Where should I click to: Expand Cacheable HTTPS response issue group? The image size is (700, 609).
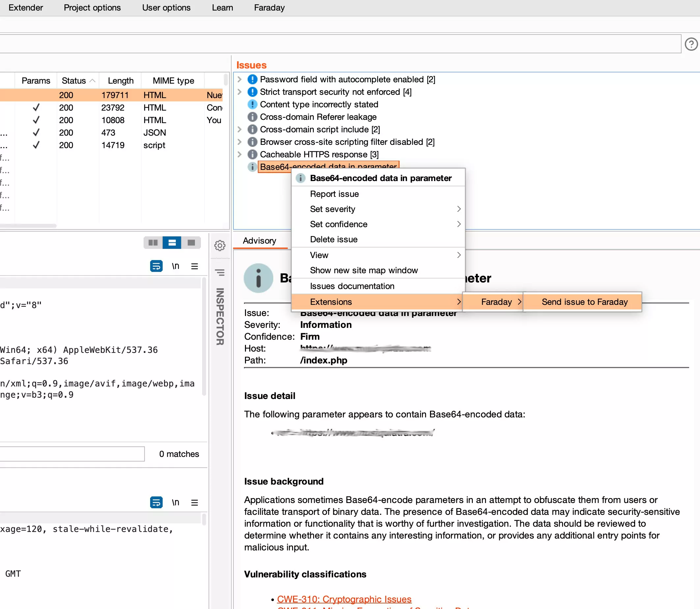click(x=239, y=155)
